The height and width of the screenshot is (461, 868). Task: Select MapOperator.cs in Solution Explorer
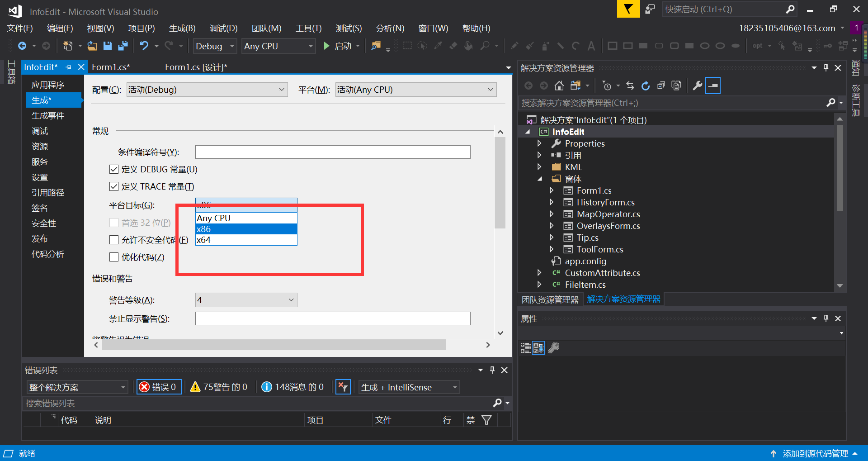tap(608, 214)
